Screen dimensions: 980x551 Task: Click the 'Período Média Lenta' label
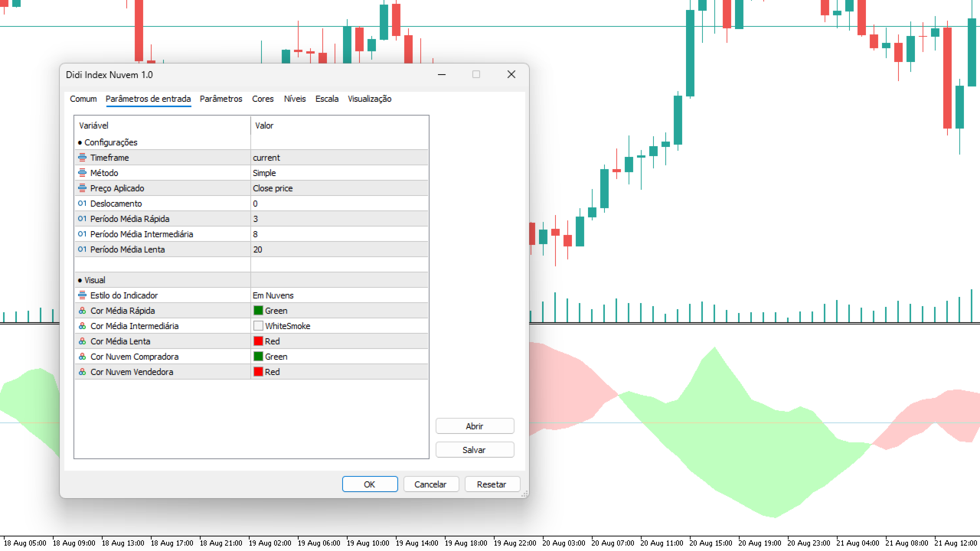point(128,249)
